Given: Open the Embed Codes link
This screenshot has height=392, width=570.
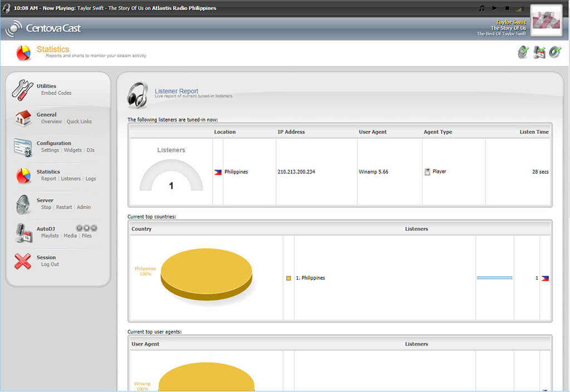Looking at the screenshot, I should 56,93.
